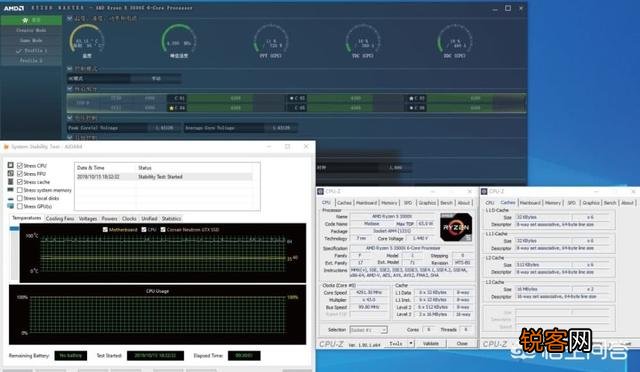Open the green Home item in Ryzen Master sidebar

[31, 20]
